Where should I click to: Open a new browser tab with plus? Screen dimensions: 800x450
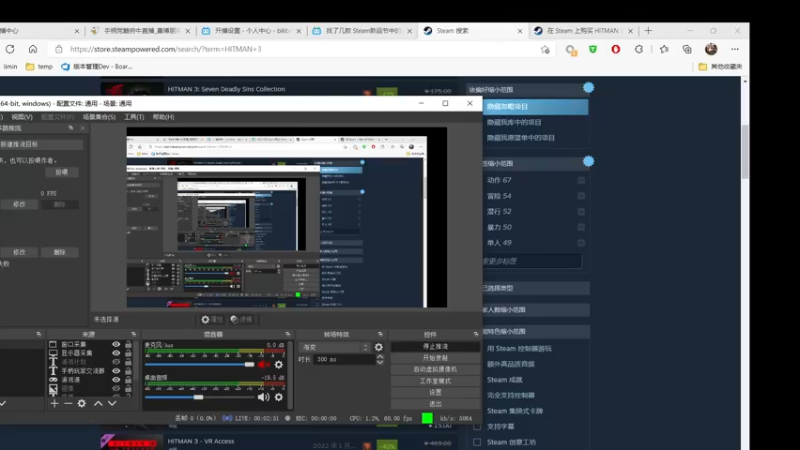(648, 31)
